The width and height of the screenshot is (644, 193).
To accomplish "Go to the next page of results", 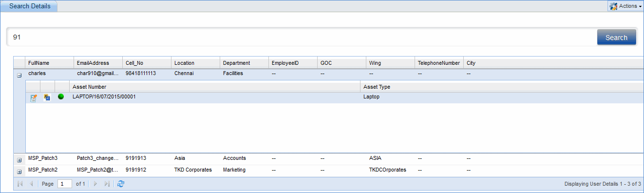I will [x=95, y=184].
